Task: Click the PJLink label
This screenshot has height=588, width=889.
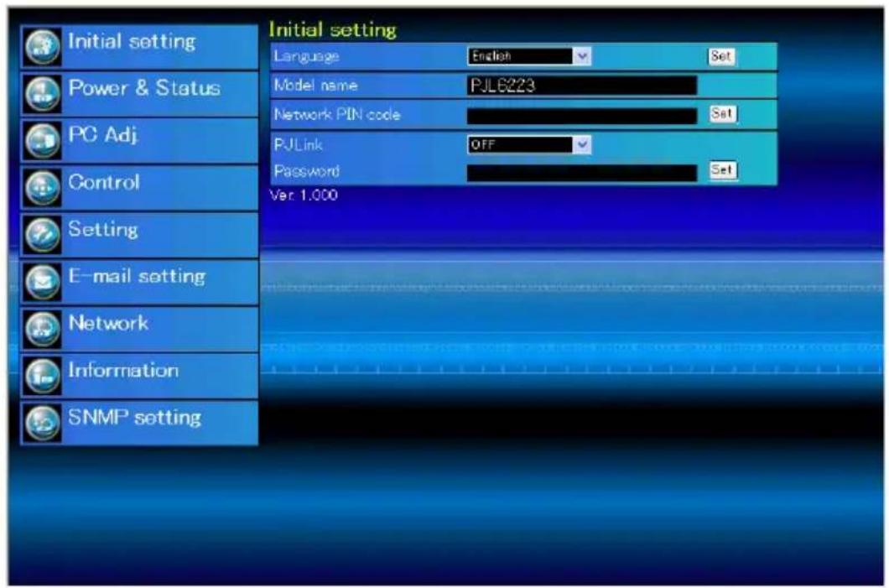Action: [x=299, y=145]
